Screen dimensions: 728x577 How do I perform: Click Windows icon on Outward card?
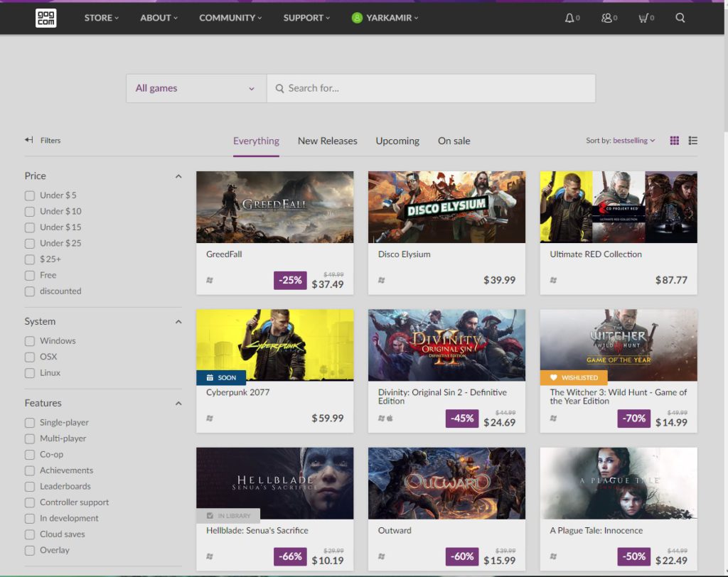(382, 556)
